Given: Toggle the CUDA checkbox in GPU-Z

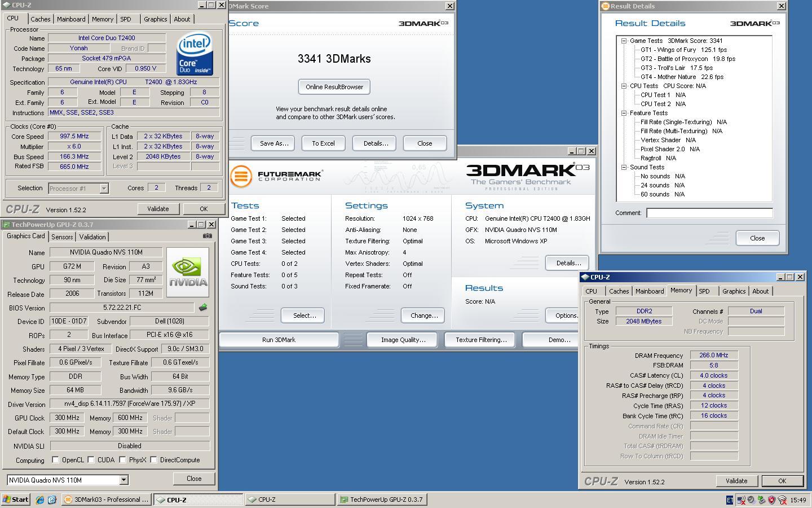Looking at the screenshot, I should [91, 460].
